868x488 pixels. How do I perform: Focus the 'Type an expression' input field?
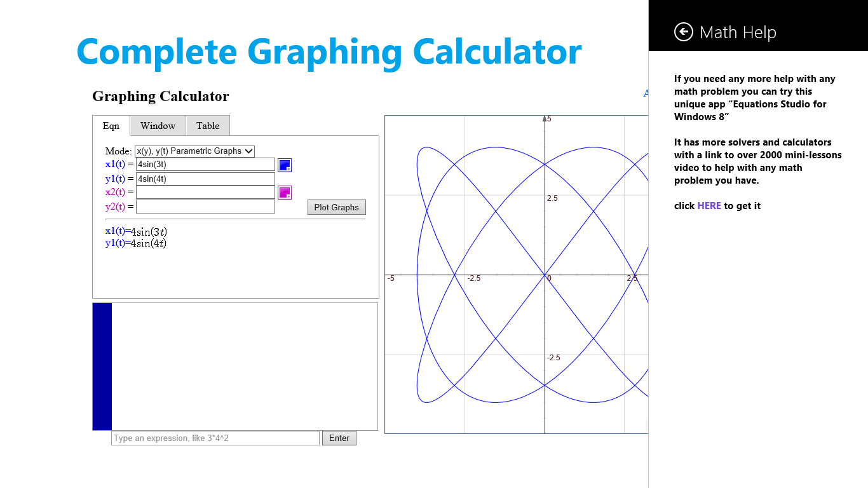pos(215,438)
